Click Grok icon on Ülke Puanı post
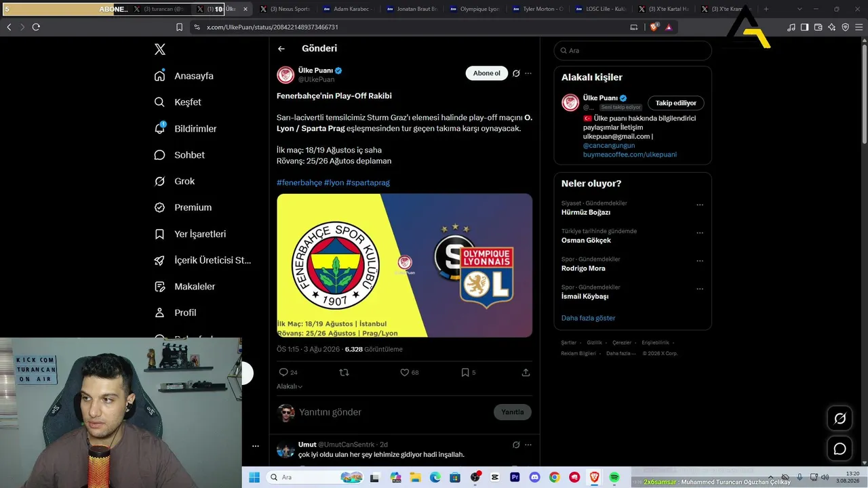The image size is (868, 488). tap(516, 73)
